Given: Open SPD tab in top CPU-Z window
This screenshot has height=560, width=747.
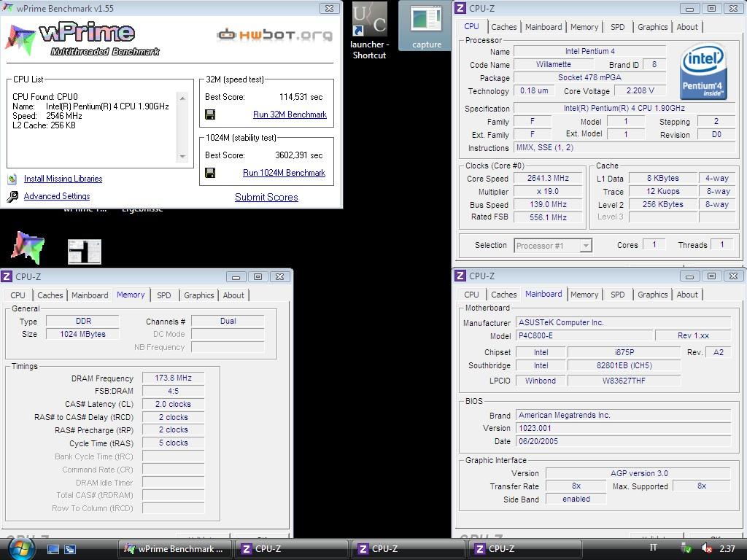Looking at the screenshot, I should pyautogui.click(x=617, y=27).
